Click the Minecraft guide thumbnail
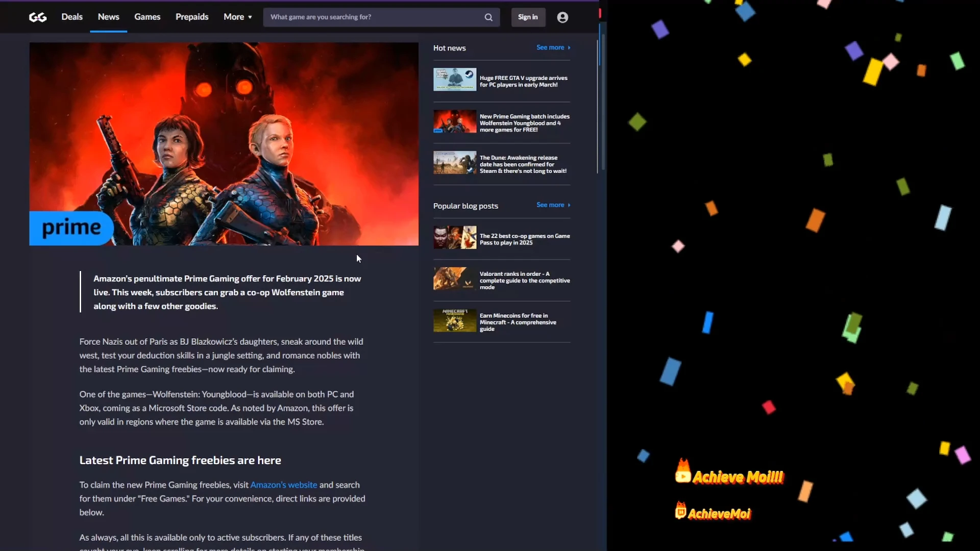The image size is (980, 551). (455, 321)
